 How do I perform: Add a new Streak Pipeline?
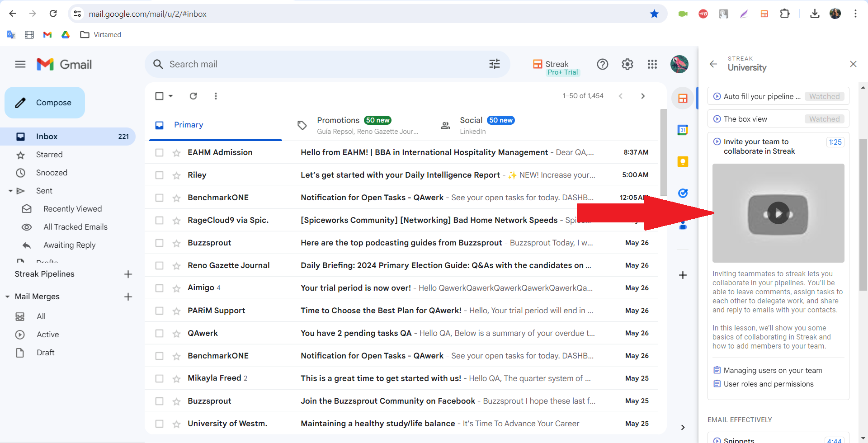[x=128, y=274]
